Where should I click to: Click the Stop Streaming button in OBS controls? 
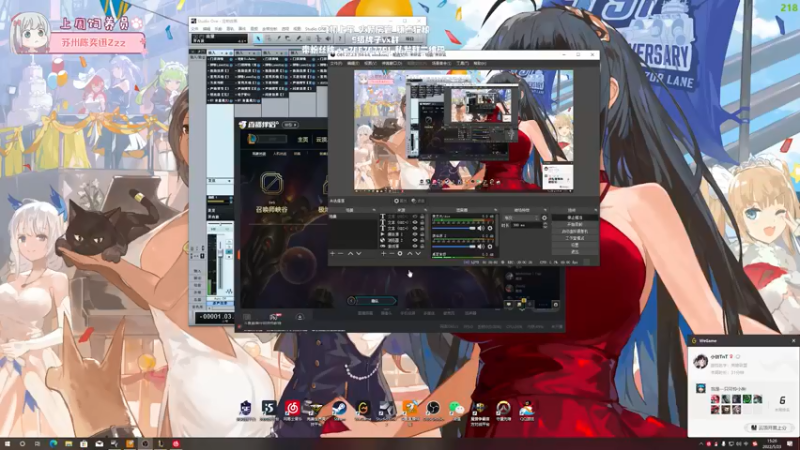point(575,217)
